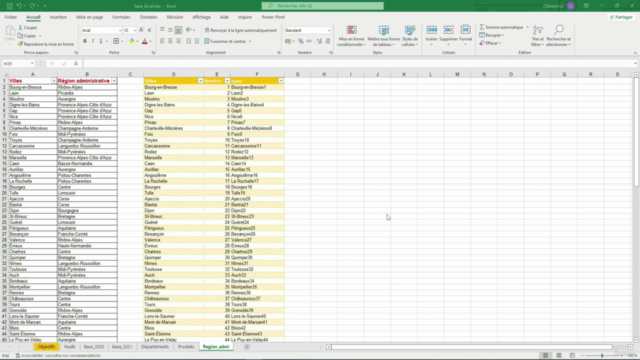Center text horizontally in the cell
Screen dimensions: 640x360
[170, 41]
